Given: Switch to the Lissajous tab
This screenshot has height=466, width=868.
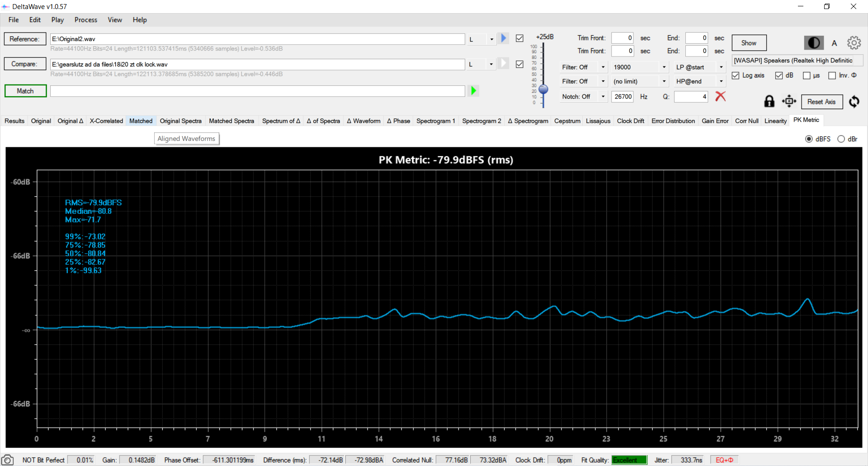Looking at the screenshot, I should pyautogui.click(x=598, y=121).
